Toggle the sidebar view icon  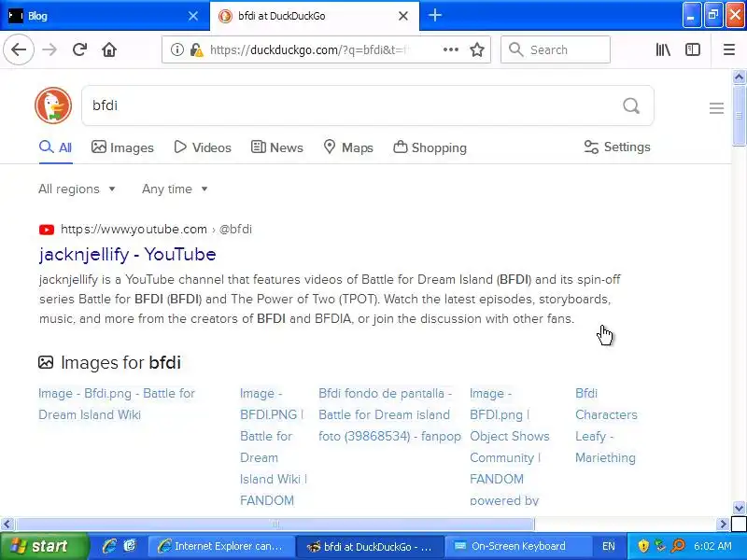tap(693, 49)
